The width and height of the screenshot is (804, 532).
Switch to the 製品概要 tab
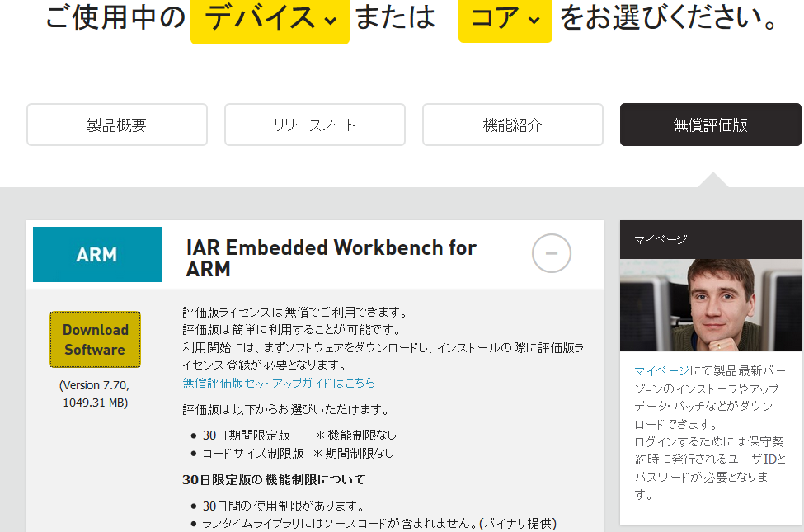(x=117, y=125)
